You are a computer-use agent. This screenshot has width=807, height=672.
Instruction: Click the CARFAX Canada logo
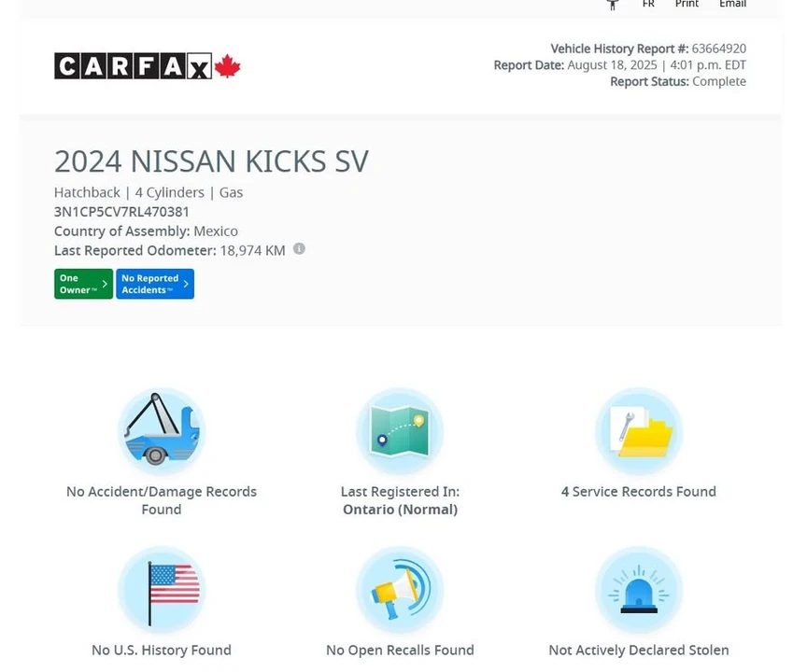148,66
